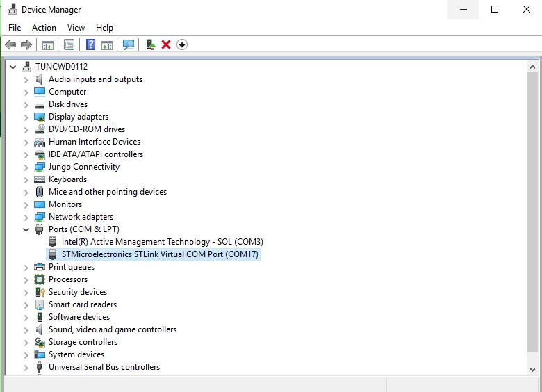The image size is (542, 392).
Task: Uninstall device using the red X icon
Action: point(166,44)
